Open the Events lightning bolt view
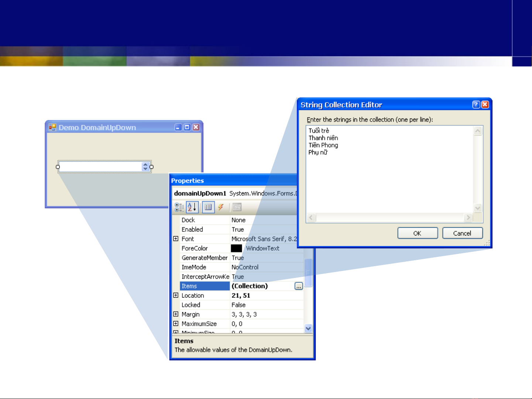This screenshot has width=532, height=399. click(x=221, y=207)
